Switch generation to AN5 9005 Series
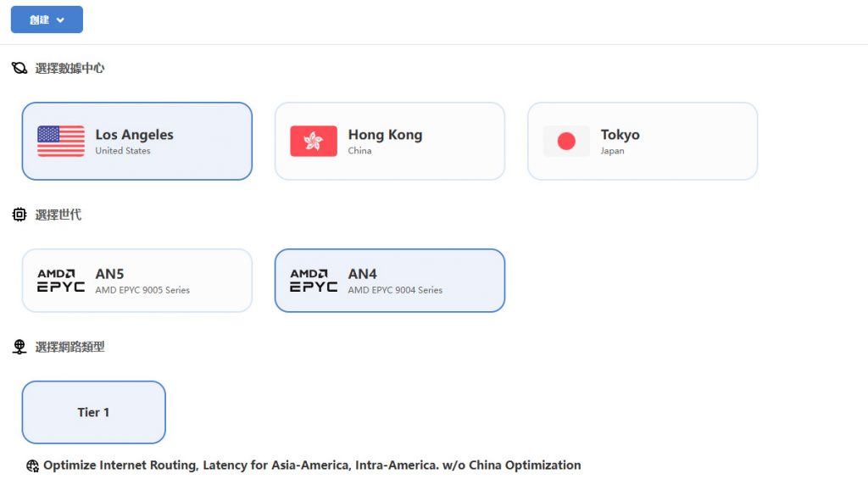 point(136,281)
